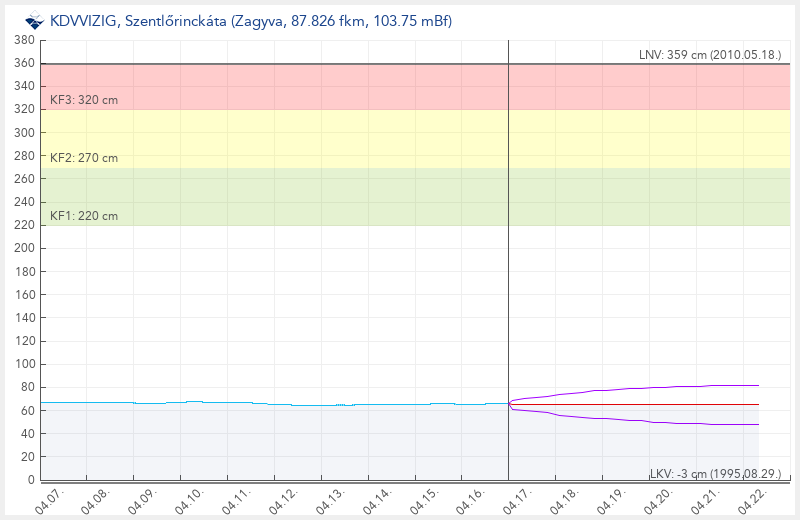Viewport: 800px width, 520px height.
Task: Click the upper purple forecast curve
Action: (650, 387)
